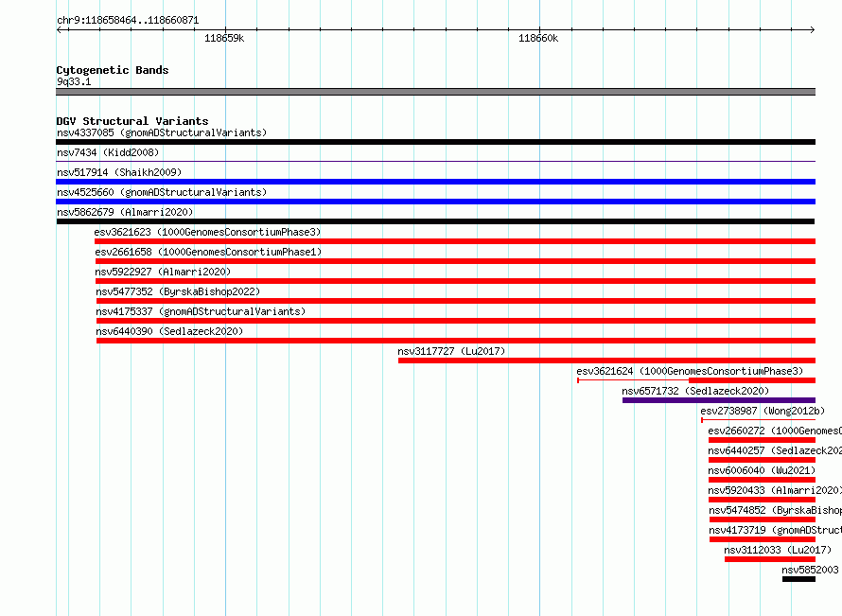Select the 9q33.1 band label
This screenshot has height=616, width=842.
pos(74,81)
